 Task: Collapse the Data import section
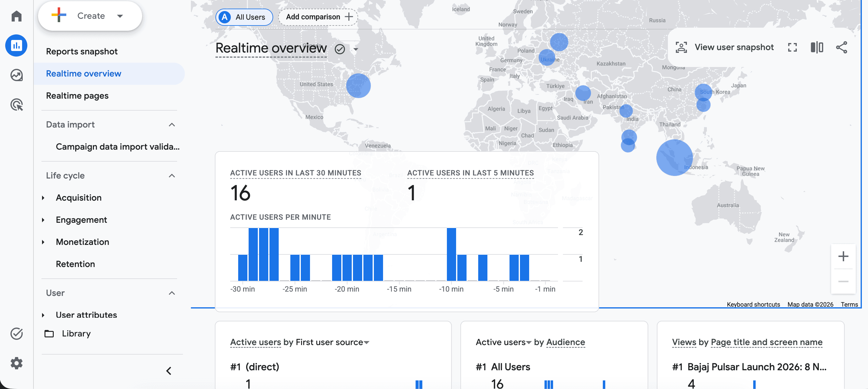pyautogui.click(x=172, y=125)
